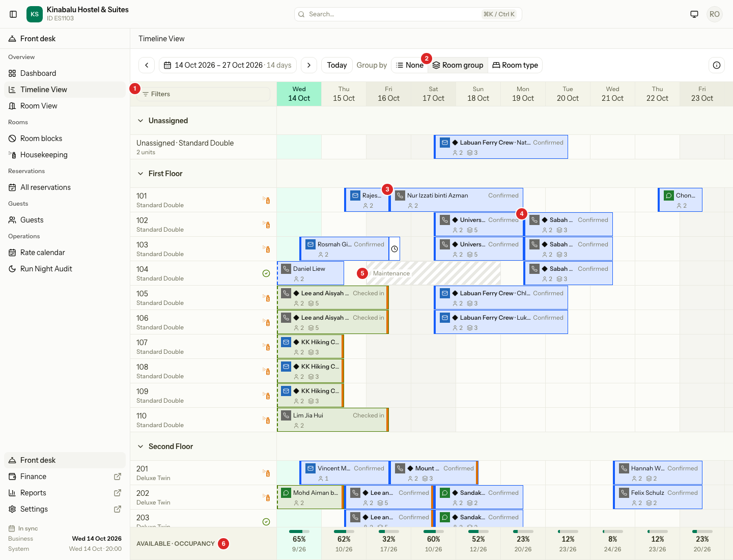The image size is (733, 560).
Task: Open Nur Izzati binti Azman booking
Action: (457, 200)
